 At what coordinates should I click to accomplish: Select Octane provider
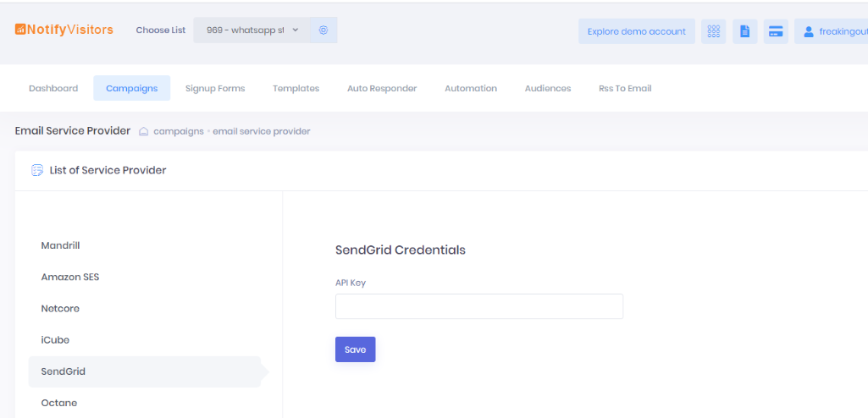click(59, 403)
